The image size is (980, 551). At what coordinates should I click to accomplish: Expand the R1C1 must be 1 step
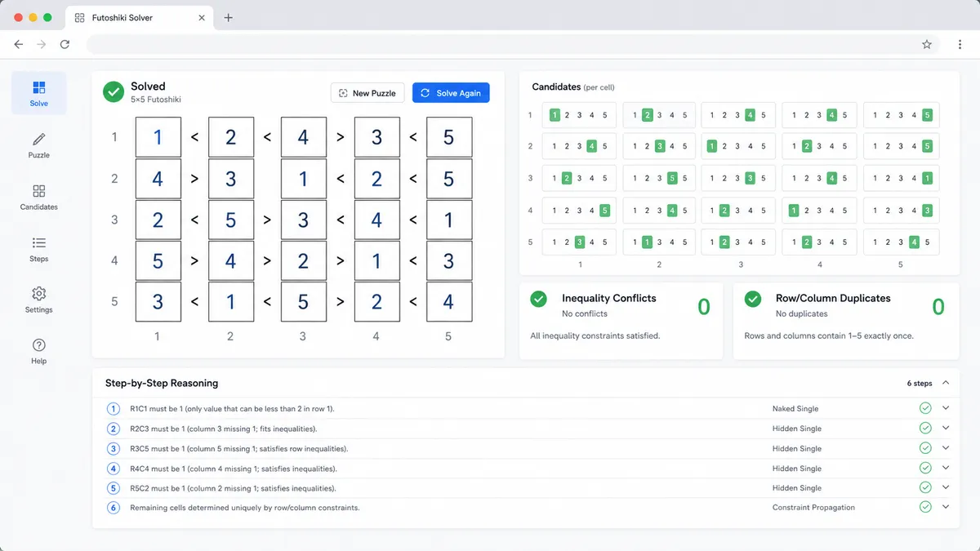pos(947,408)
